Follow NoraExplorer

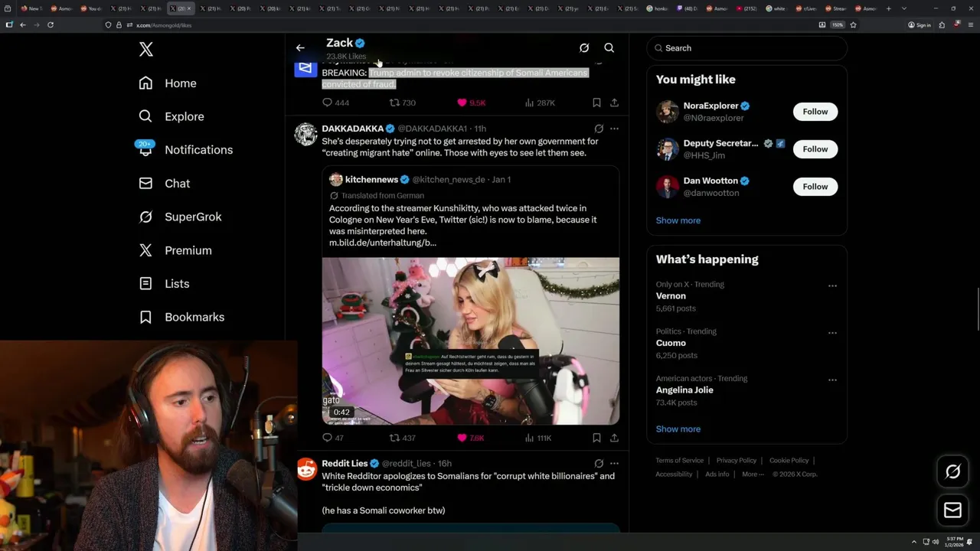click(x=815, y=112)
